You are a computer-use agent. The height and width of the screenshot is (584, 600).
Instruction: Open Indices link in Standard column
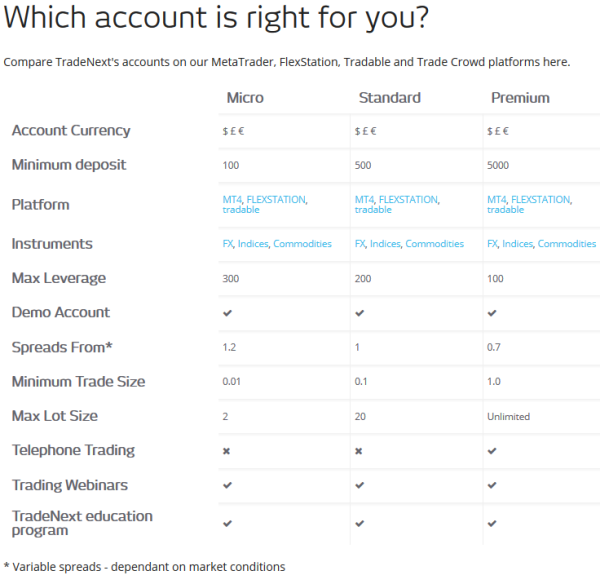coord(385,244)
